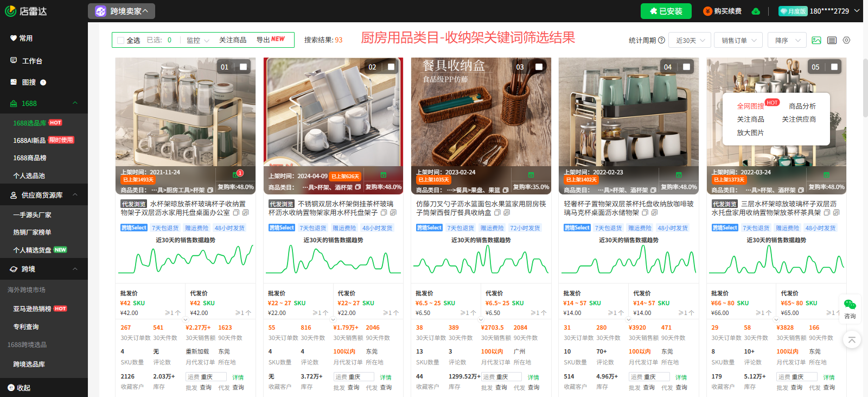The image size is (868, 397).
Task: Click the 运费 重庆 field on product 05
Action: click(796, 377)
